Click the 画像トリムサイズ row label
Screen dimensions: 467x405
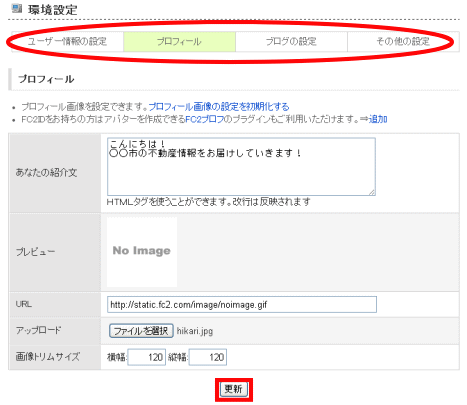[48, 357]
